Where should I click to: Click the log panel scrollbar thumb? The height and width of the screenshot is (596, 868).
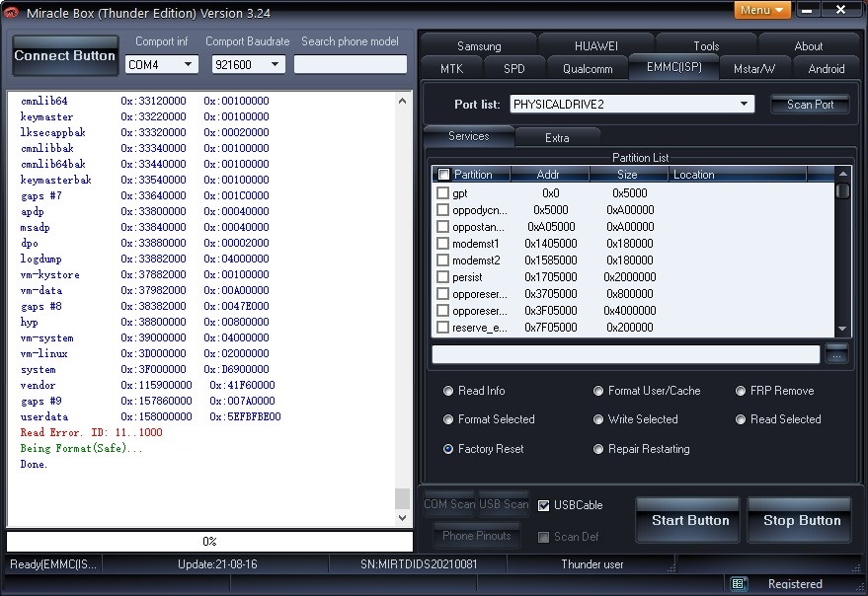[403, 498]
